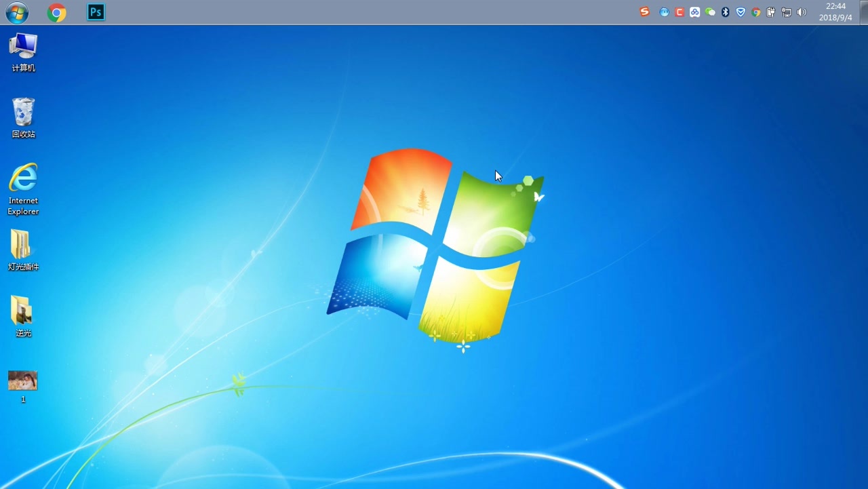Click the blue shield security tray icon
The height and width of the screenshot is (489, 868).
coord(741,12)
